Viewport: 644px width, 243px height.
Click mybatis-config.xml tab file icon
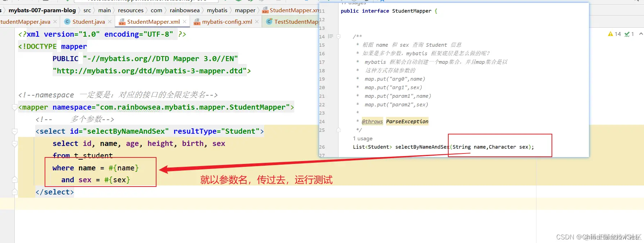click(x=197, y=22)
